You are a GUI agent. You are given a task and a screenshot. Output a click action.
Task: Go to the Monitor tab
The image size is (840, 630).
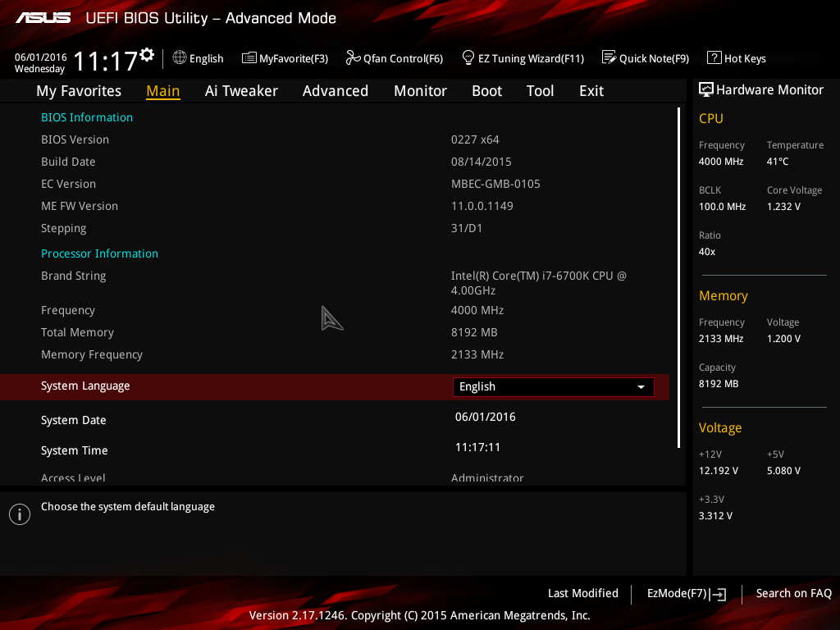coord(420,91)
